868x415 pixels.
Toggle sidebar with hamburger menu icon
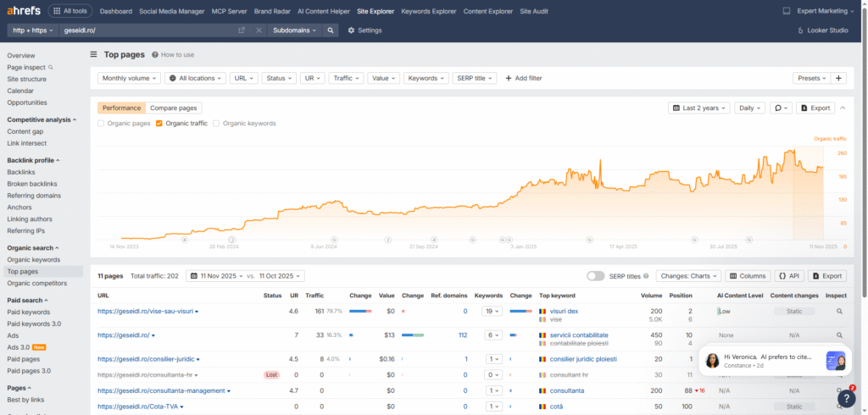(94, 54)
